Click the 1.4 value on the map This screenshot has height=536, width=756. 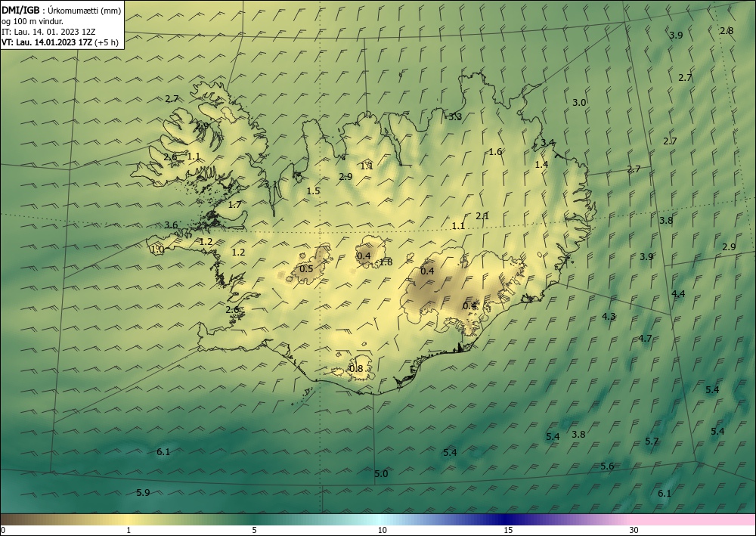[x=541, y=164]
